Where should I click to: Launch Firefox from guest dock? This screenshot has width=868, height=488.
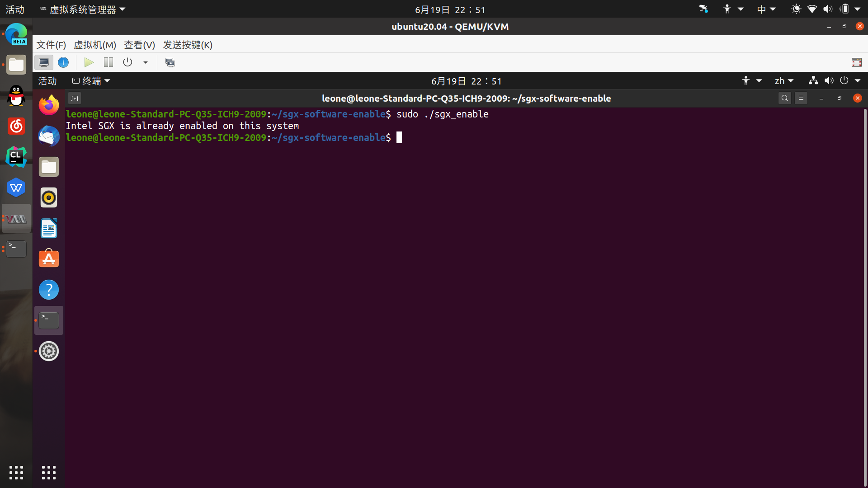[x=49, y=105]
